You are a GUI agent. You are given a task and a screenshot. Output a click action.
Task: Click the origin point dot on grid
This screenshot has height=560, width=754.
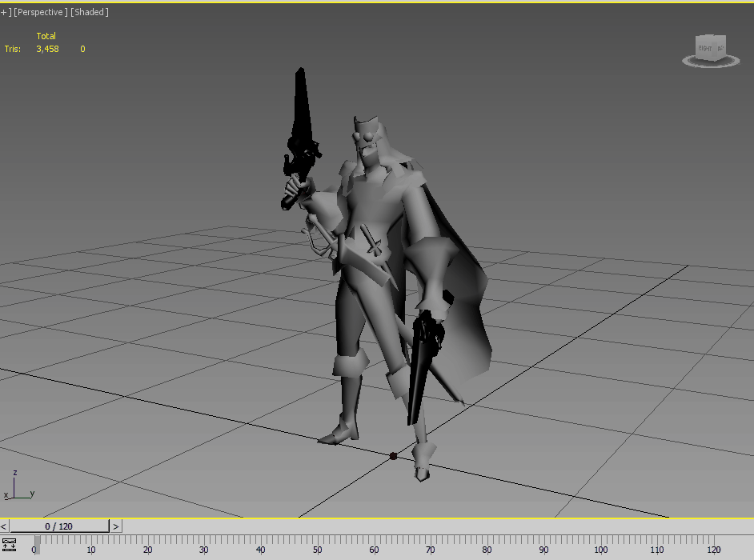coord(393,456)
